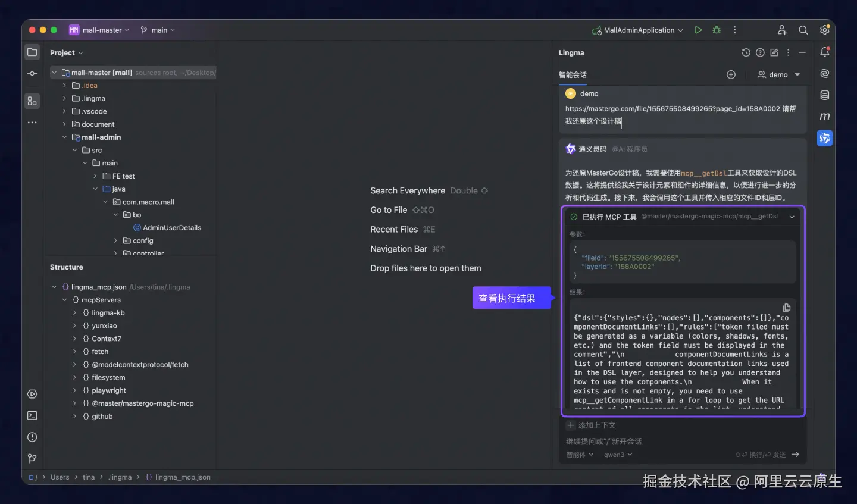Open Lingma chat history
Viewport: 857px width, 504px height.
coord(746,52)
